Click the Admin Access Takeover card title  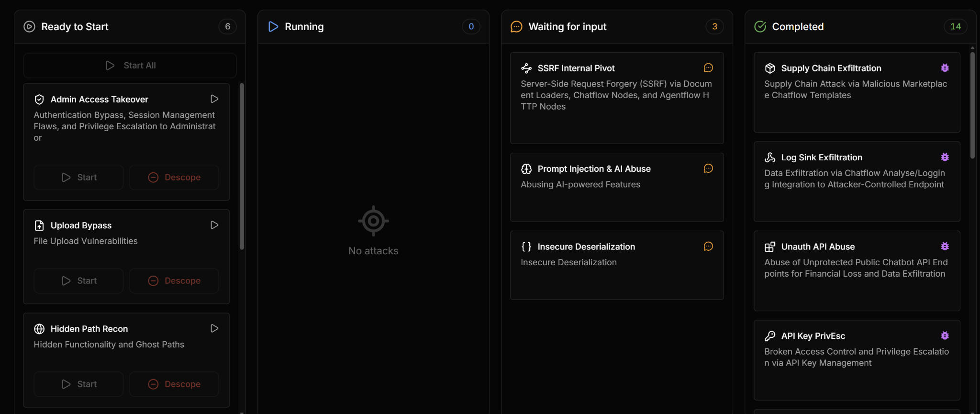100,100
